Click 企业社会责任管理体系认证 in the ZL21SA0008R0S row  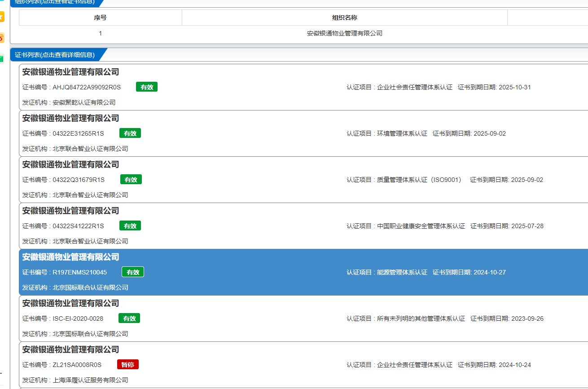click(415, 365)
